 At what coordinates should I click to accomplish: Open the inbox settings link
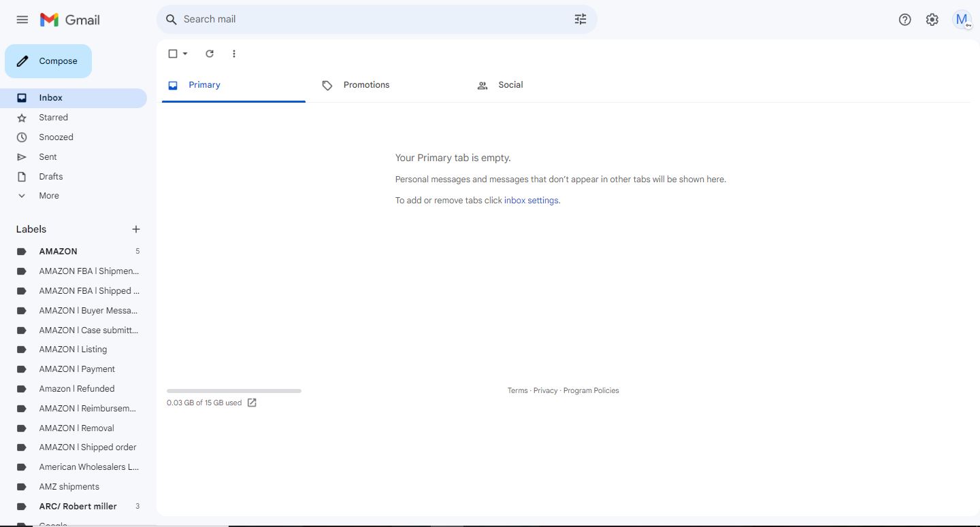(x=532, y=201)
